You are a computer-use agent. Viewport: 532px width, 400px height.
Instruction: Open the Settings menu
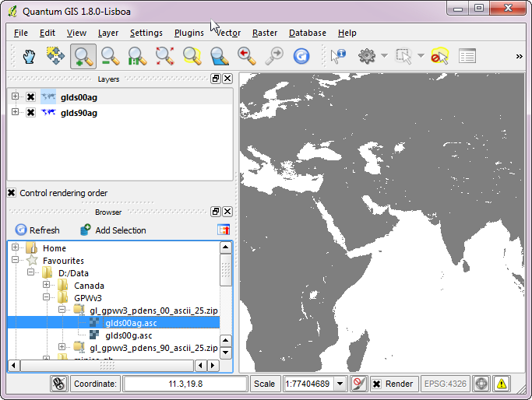(146, 33)
